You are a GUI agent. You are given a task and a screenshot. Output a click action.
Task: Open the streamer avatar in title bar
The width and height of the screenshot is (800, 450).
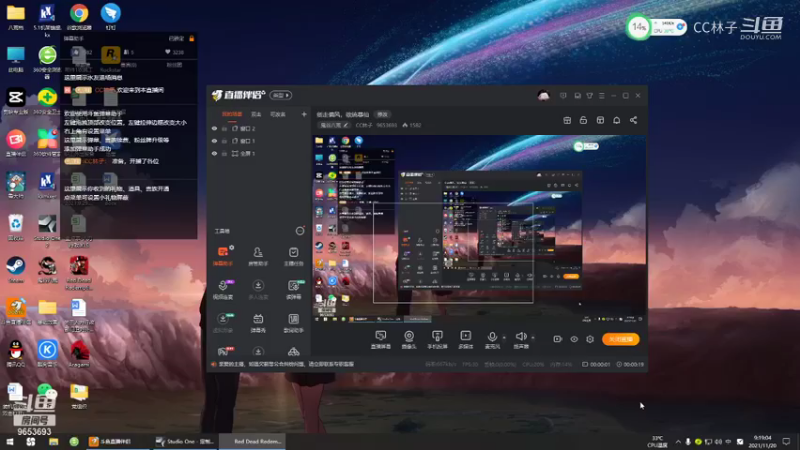click(544, 95)
